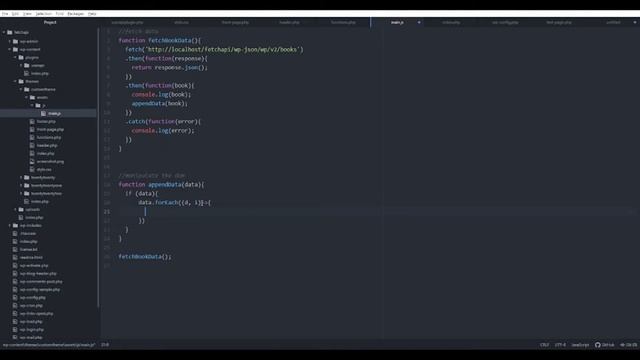640x360 pixels.
Task: Click the wp-includes folder icon
Action: click(16, 225)
